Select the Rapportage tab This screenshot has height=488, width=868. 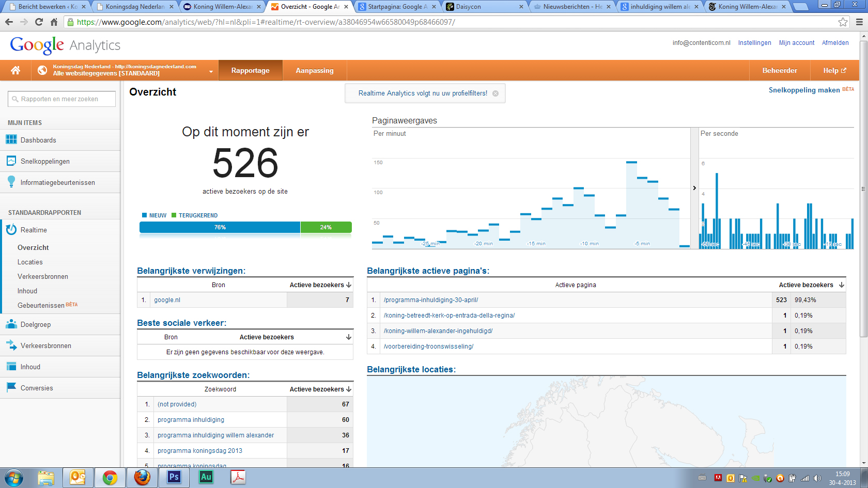251,70
